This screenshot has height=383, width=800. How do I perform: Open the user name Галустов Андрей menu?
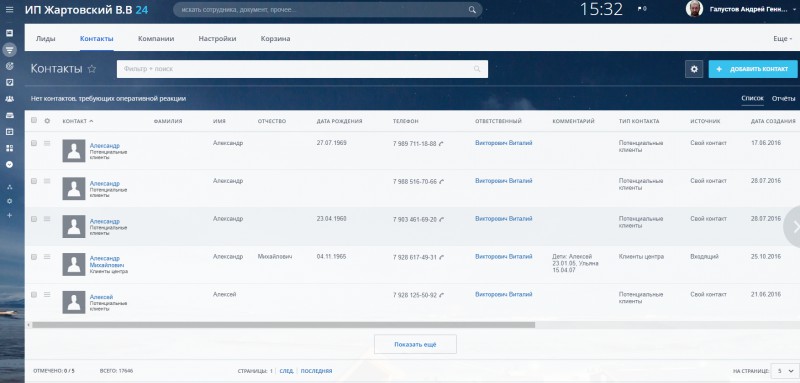(x=748, y=9)
